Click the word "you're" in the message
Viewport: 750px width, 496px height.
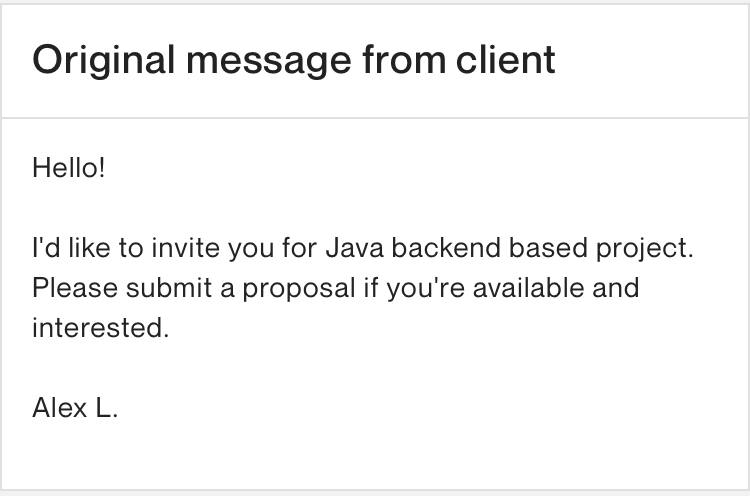[426, 290]
